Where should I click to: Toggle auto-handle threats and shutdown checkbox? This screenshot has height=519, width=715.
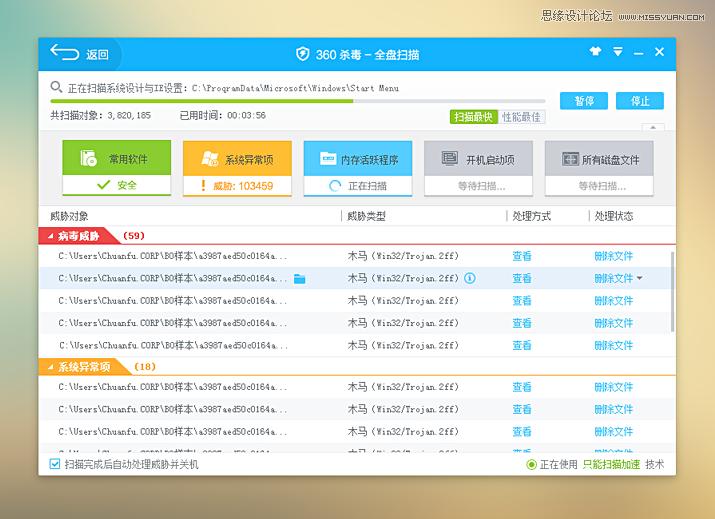[x=55, y=464]
